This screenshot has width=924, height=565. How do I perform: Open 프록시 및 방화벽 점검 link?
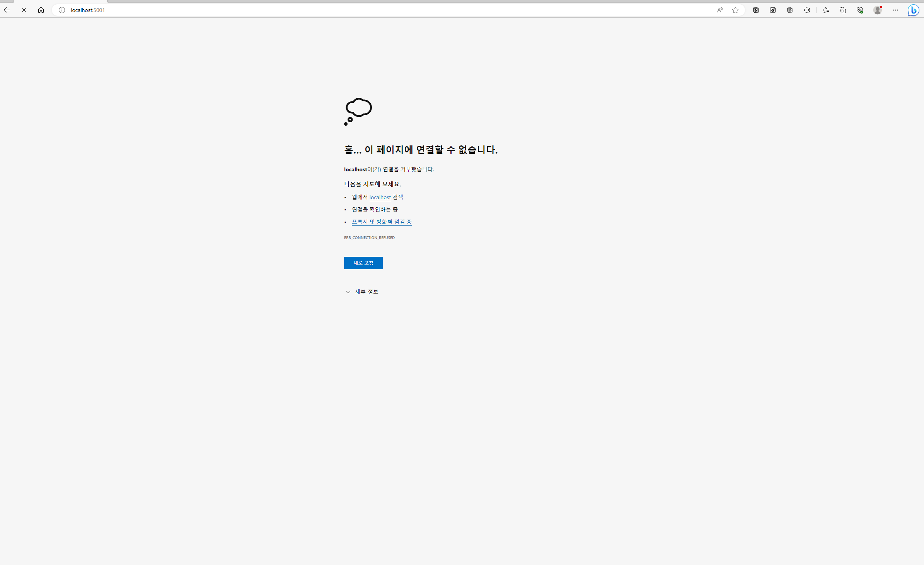[x=382, y=222]
